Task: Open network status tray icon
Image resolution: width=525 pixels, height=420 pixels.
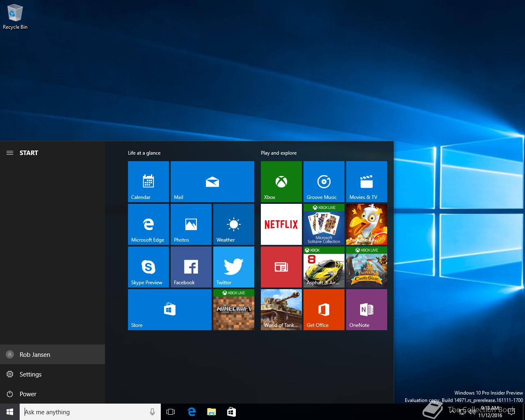Action: coord(462,412)
